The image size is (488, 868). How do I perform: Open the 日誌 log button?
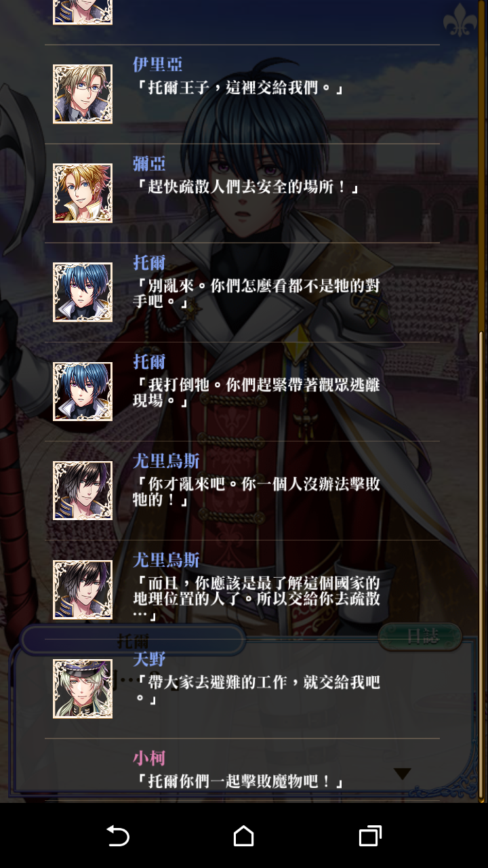tap(420, 636)
